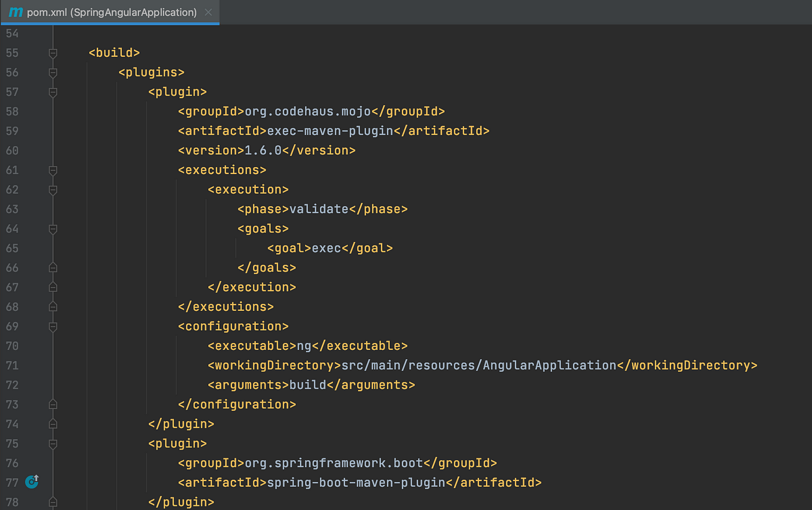Image resolution: width=812 pixels, height=510 pixels.
Task: Click the </configuration> closing tag
Action: pyautogui.click(x=237, y=404)
